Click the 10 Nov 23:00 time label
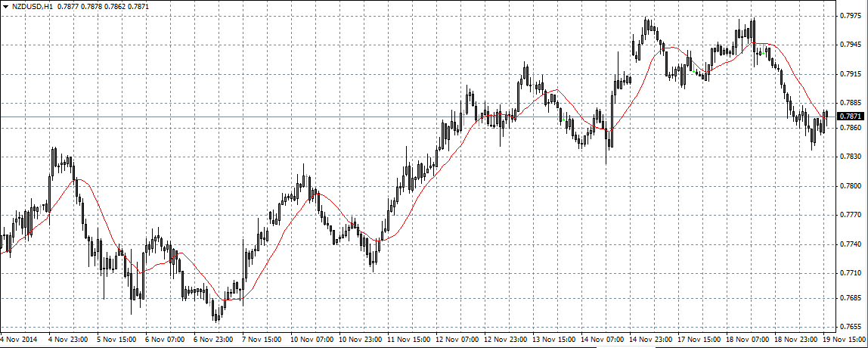The height and width of the screenshot is (348, 868). coord(361,339)
